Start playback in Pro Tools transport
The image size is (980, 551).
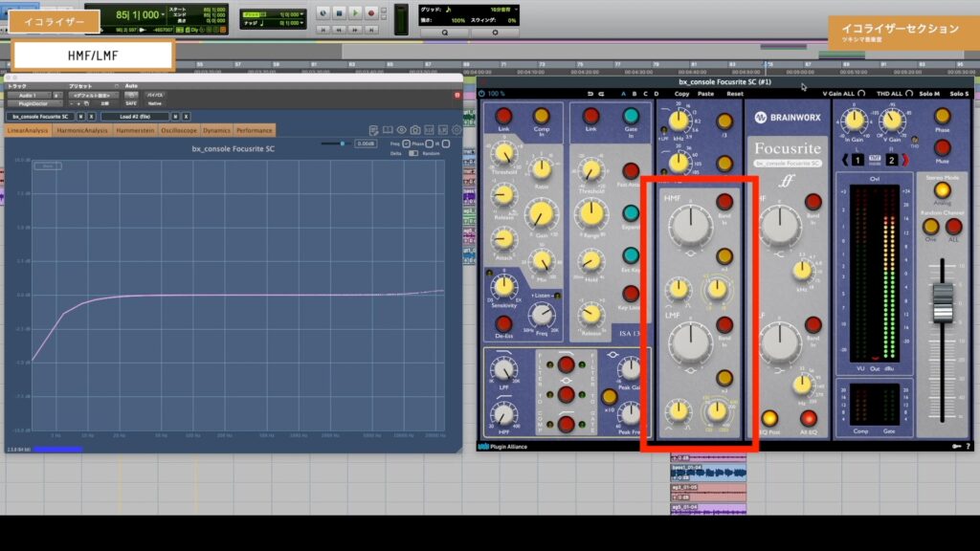355,13
